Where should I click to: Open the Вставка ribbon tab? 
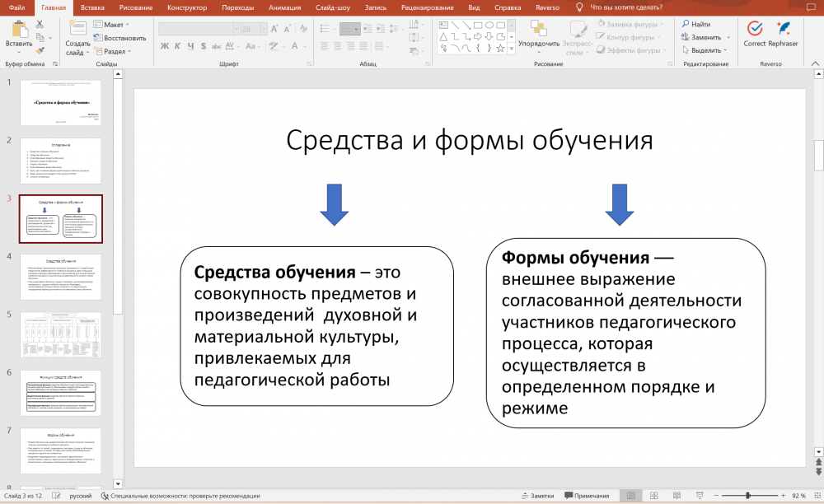pos(92,7)
